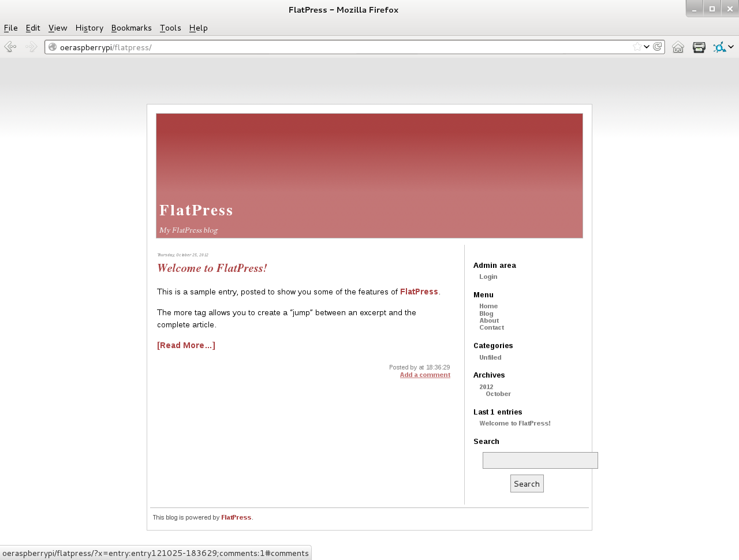Select the Unfiled category
The width and height of the screenshot is (739, 560).
coord(490,357)
